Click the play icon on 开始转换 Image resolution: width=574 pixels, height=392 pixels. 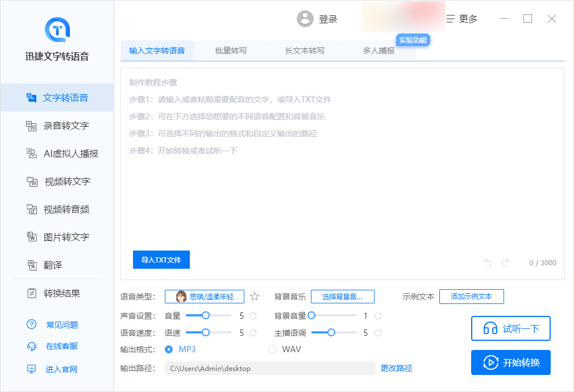tap(491, 362)
